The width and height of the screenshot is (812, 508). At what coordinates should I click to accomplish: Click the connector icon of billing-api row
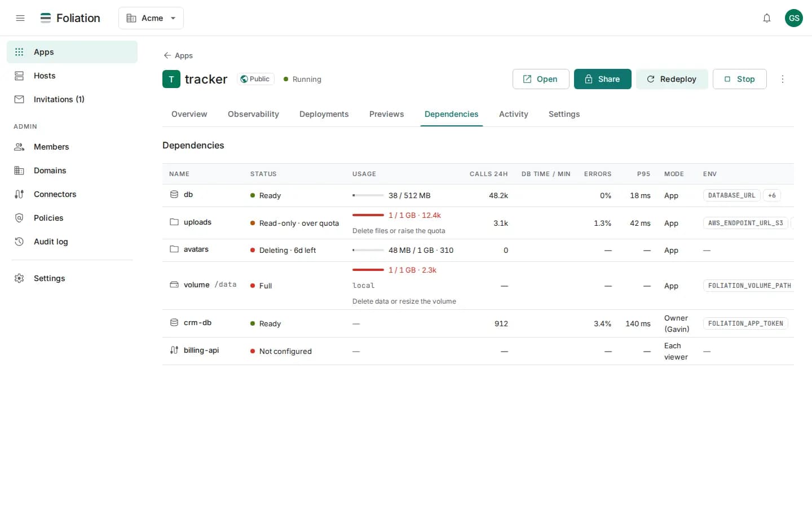pos(174,350)
